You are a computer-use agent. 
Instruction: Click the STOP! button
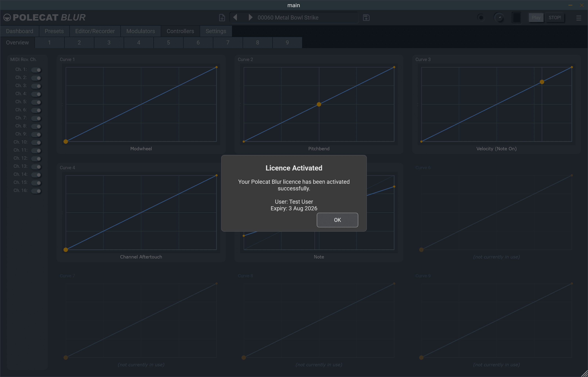[555, 18]
